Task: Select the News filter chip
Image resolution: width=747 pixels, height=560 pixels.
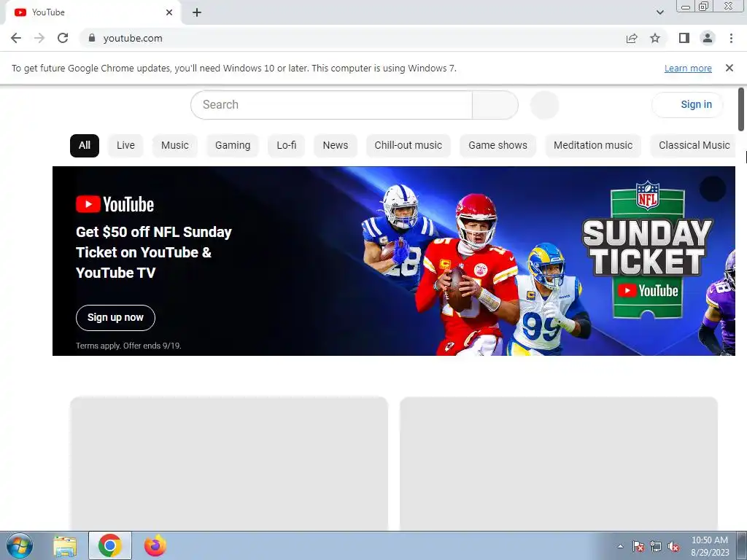Action: [x=336, y=146]
